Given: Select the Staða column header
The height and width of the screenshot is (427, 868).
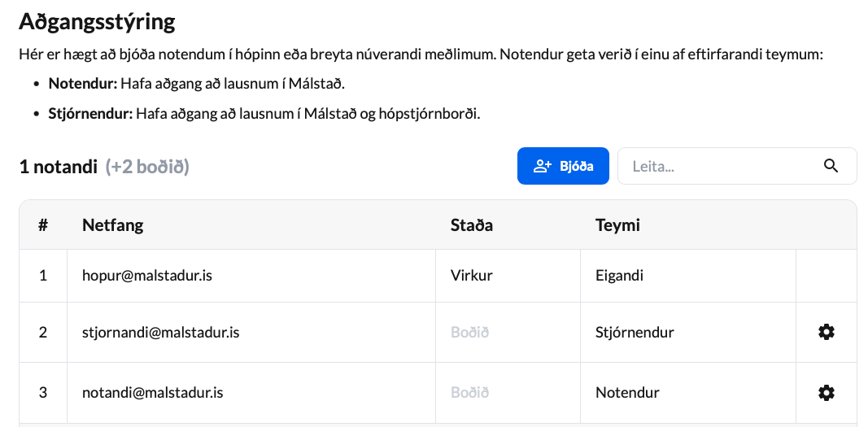Looking at the screenshot, I should [471, 225].
